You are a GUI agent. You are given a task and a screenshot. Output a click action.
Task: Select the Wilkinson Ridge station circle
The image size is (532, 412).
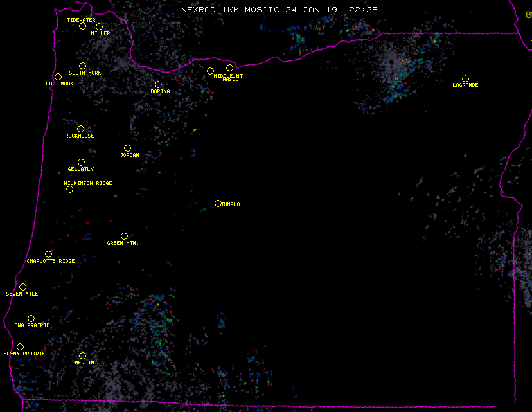[69, 190]
